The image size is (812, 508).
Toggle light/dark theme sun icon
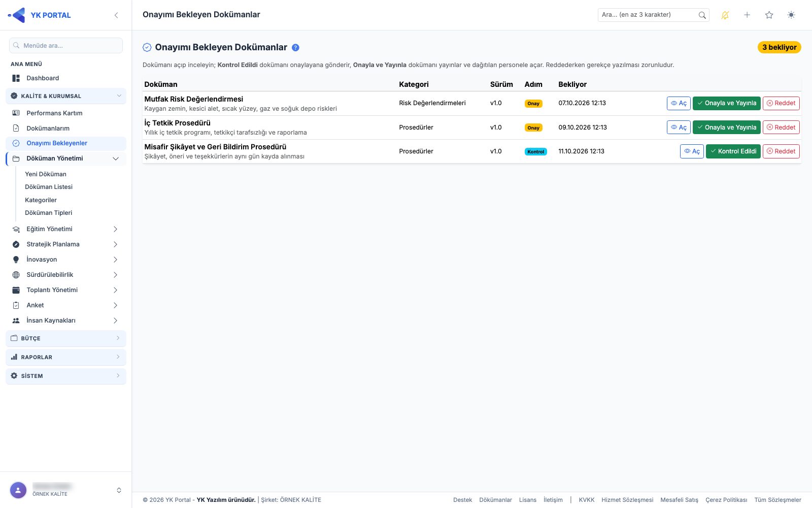[x=791, y=15]
